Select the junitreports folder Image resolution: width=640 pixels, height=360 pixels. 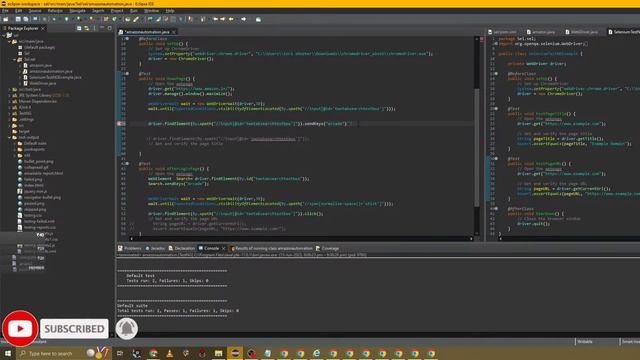pyautogui.click(x=31, y=149)
